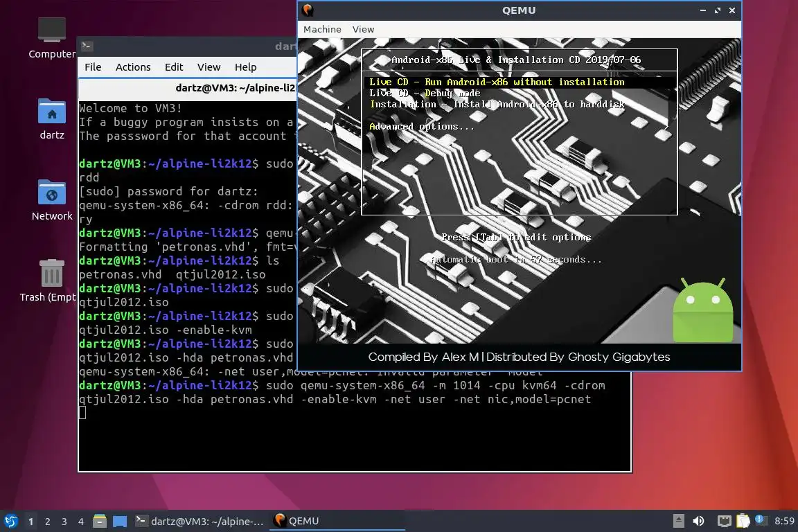
Task: Select Advanced options boot entry
Action: 421,127
